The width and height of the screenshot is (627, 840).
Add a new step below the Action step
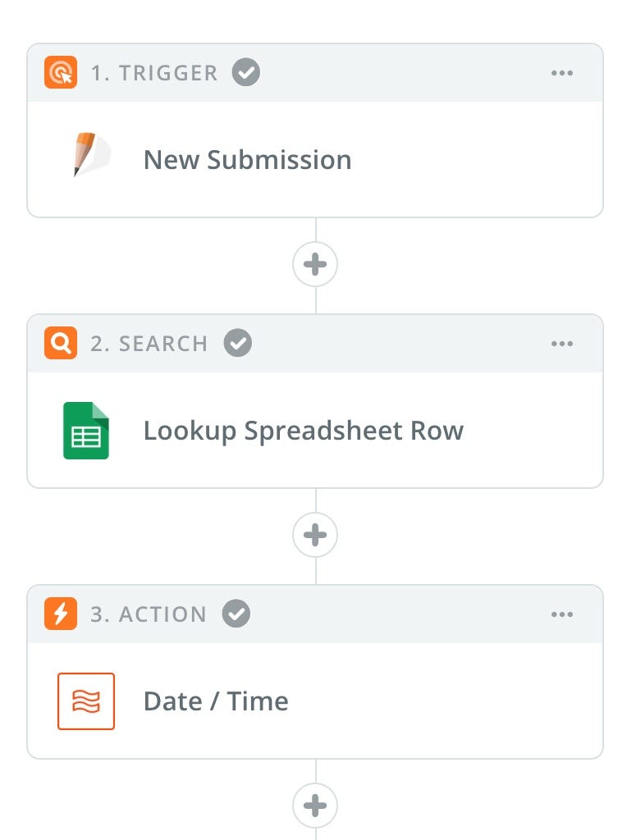click(x=315, y=806)
